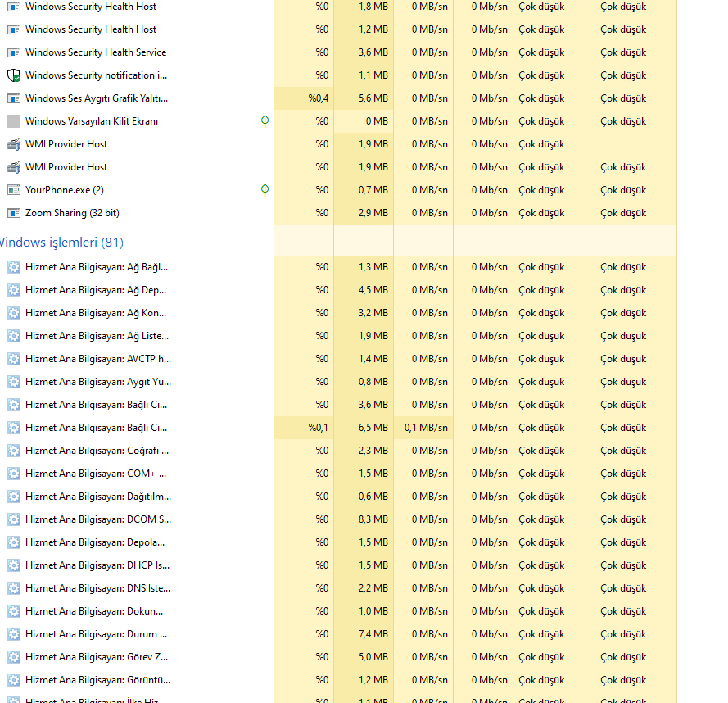Click the gear icon for Hizmet Ana Bilgisayarı: Görüntü...
This screenshot has width=728, height=703.
click(x=14, y=680)
